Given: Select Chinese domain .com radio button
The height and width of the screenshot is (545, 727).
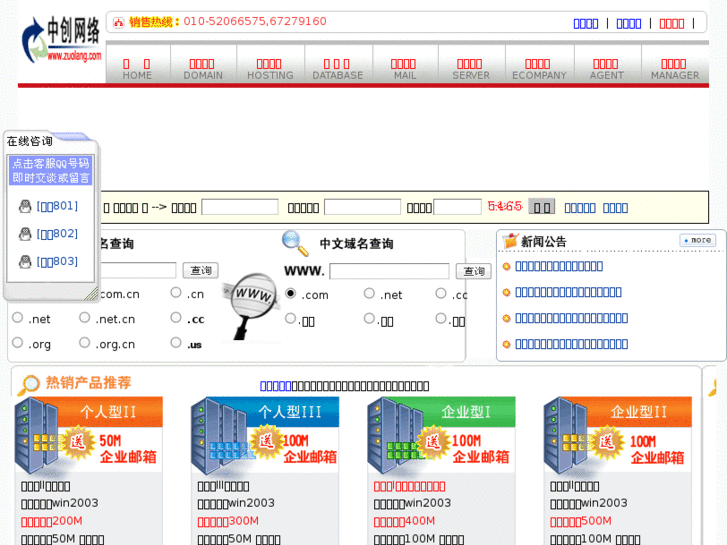Looking at the screenshot, I should 291,293.
